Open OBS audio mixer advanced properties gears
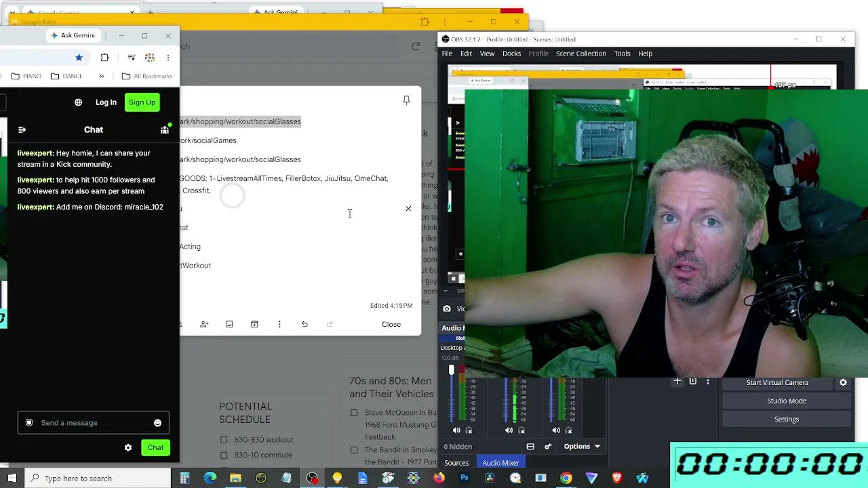 click(548, 447)
